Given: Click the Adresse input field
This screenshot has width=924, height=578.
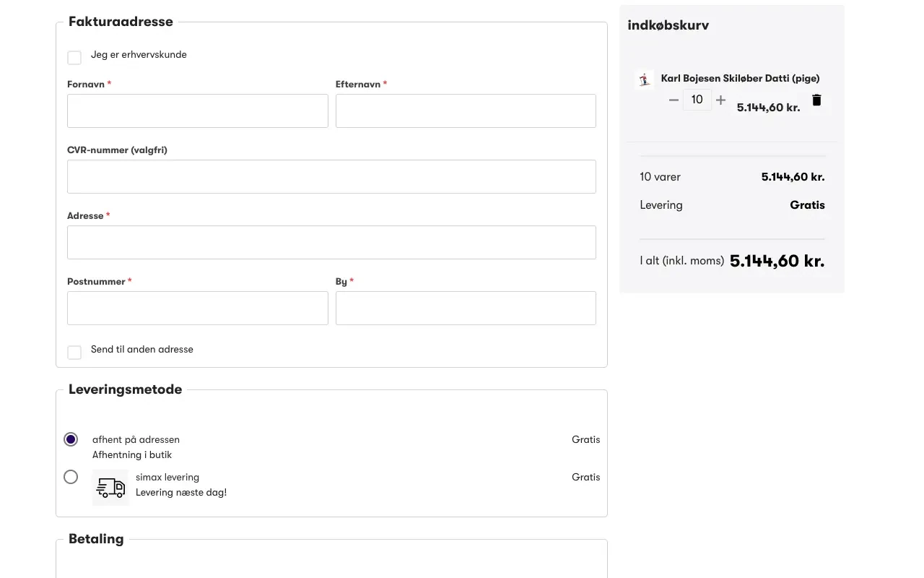Looking at the screenshot, I should 331,243.
